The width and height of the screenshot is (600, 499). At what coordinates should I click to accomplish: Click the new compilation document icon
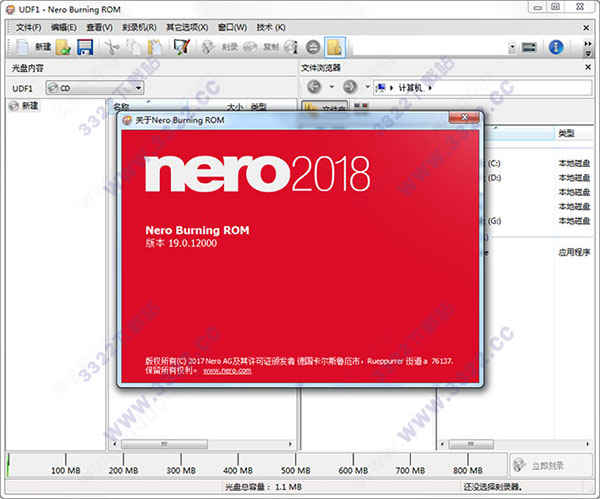pyautogui.click(x=23, y=47)
